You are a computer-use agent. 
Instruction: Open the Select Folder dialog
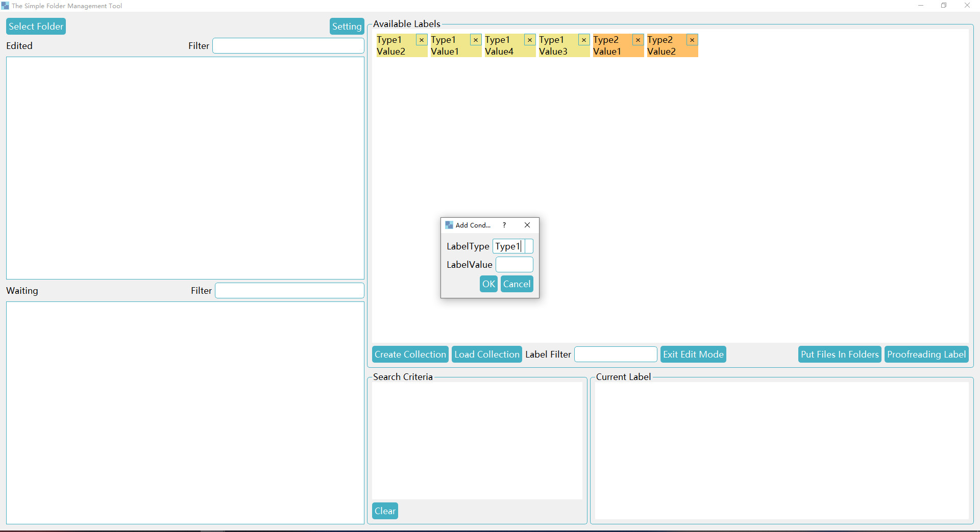[x=35, y=26]
